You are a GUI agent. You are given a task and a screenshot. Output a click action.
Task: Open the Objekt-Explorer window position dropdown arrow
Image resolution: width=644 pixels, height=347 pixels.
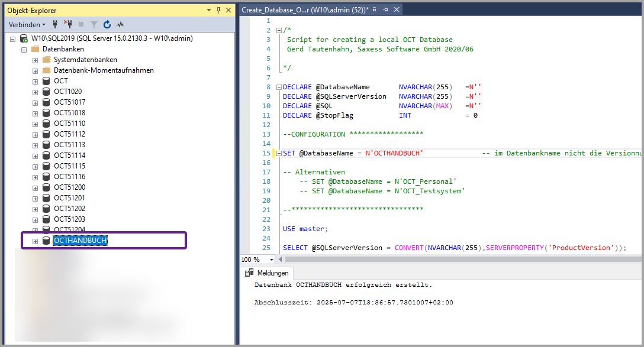click(209, 10)
